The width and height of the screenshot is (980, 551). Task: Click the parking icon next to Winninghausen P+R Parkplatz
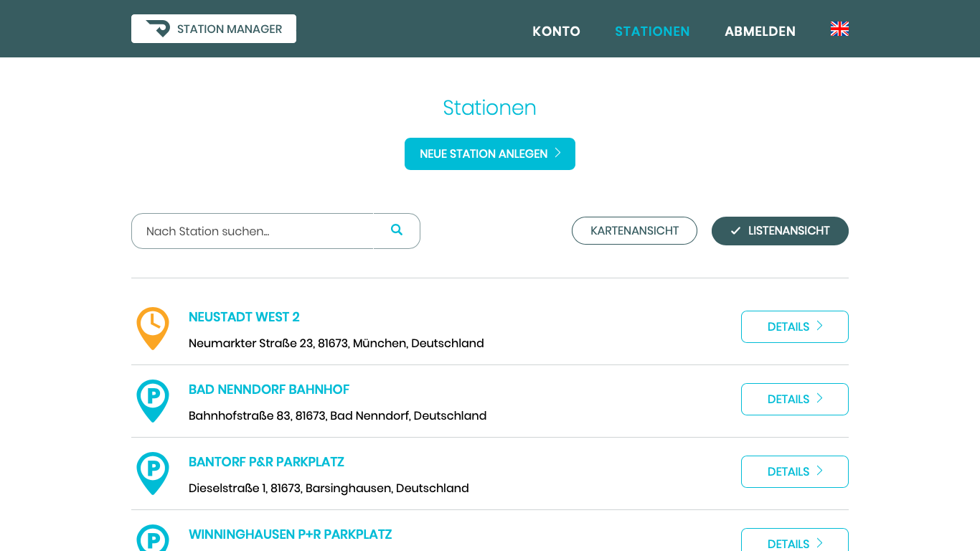pyautogui.click(x=152, y=539)
